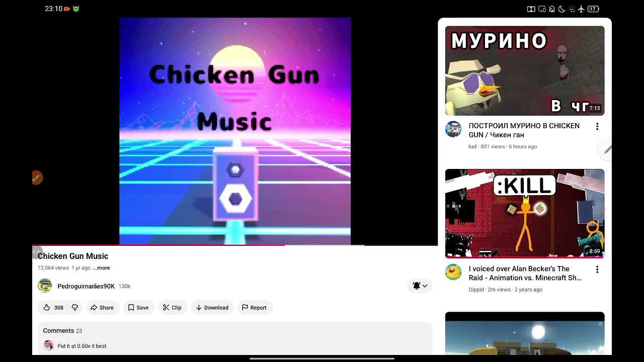Tap the 23:10 clock
The image size is (644, 362).
point(53,9)
